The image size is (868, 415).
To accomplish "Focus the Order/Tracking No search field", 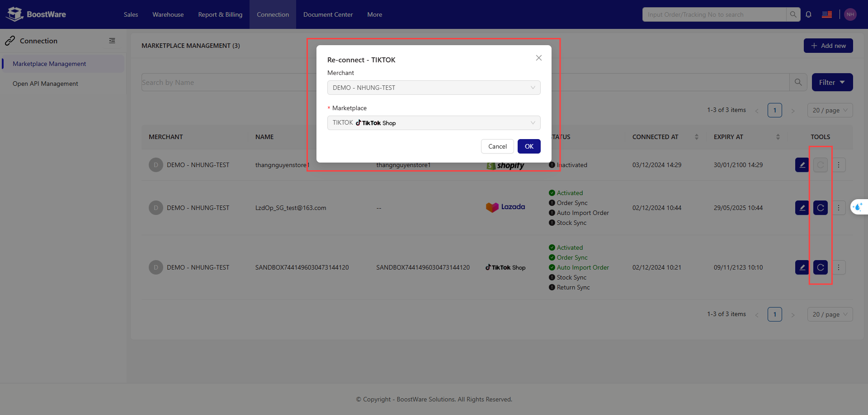I will pos(714,14).
